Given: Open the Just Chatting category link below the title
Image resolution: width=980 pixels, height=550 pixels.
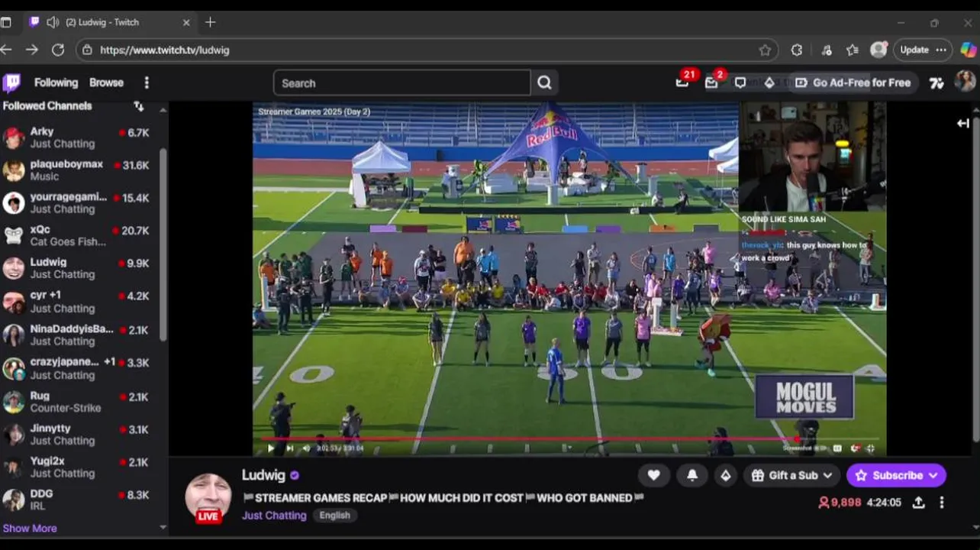Looking at the screenshot, I should 274,515.
